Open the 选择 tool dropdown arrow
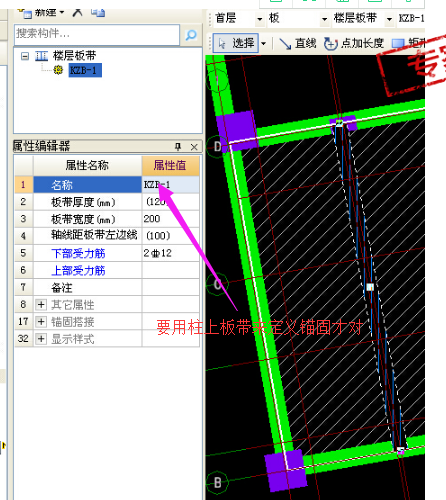The height and width of the screenshot is (500, 446). (x=263, y=44)
